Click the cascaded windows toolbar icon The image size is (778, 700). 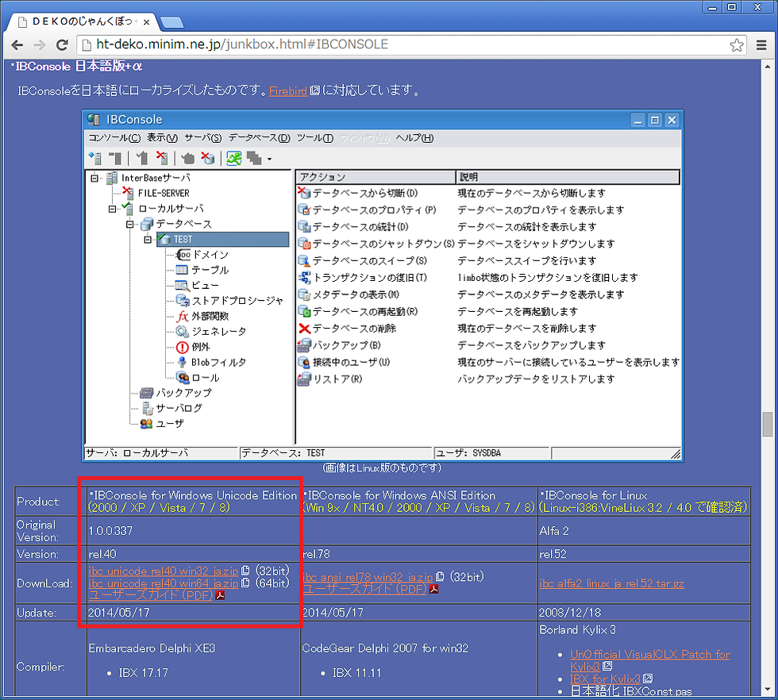pyautogui.click(x=255, y=158)
